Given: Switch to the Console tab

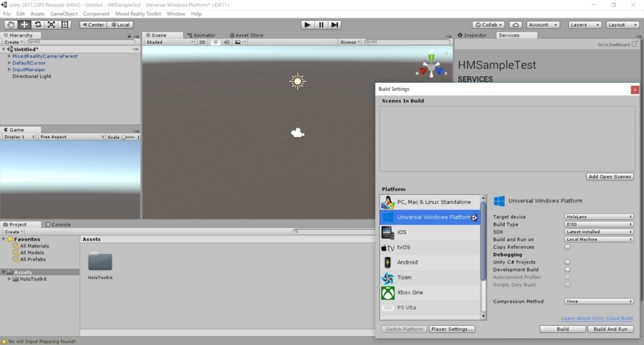Looking at the screenshot, I should click(58, 224).
